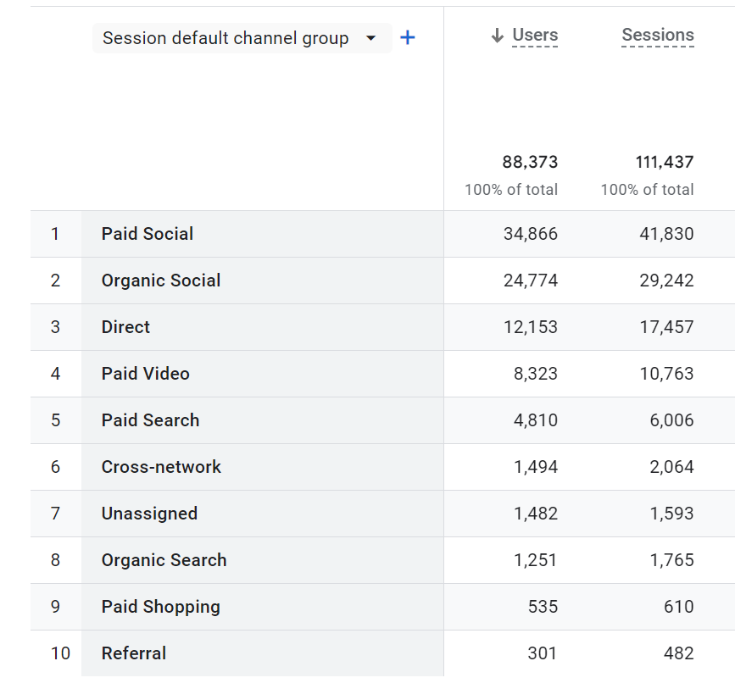Select the Paid Search row label
Viewport: 735px width, 700px height.
point(150,420)
